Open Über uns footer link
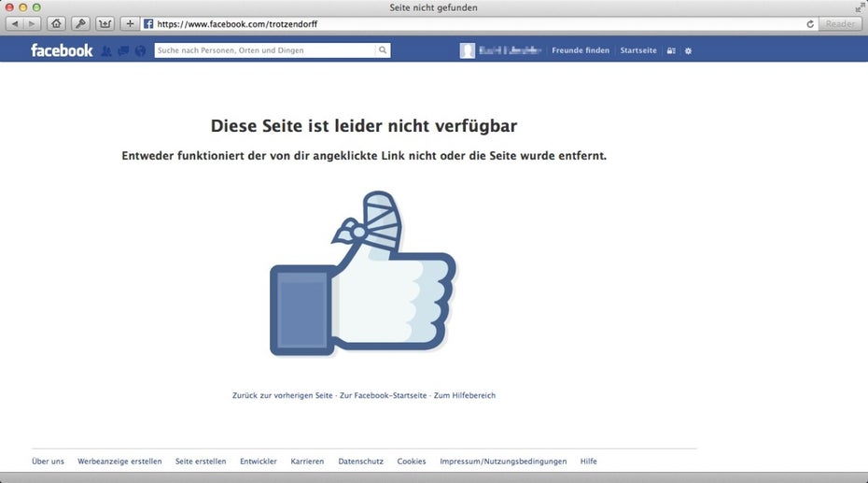This screenshot has height=483, width=868. [x=49, y=462]
